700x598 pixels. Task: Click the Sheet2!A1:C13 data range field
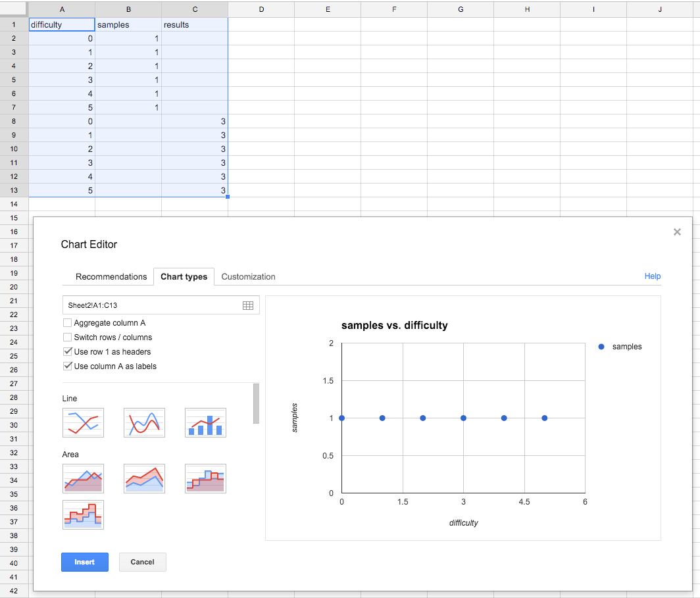(x=151, y=305)
